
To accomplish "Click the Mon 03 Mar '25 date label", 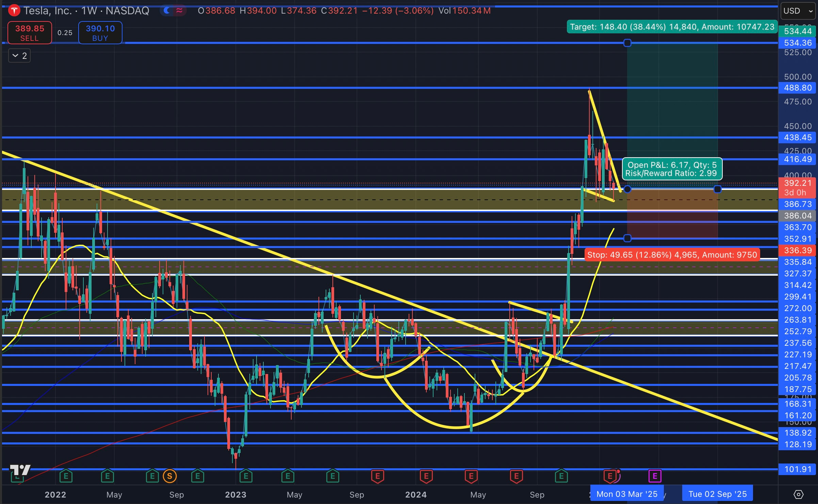I will pos(627,494).
